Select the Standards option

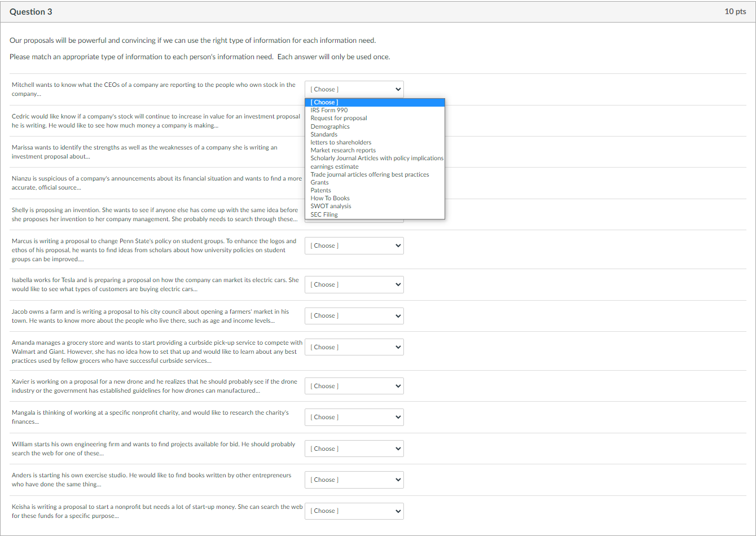click(375, 134)
